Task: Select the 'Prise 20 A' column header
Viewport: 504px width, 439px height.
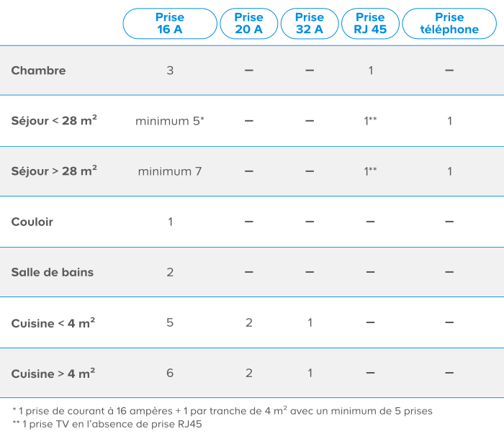Action: tap(248, 24)
